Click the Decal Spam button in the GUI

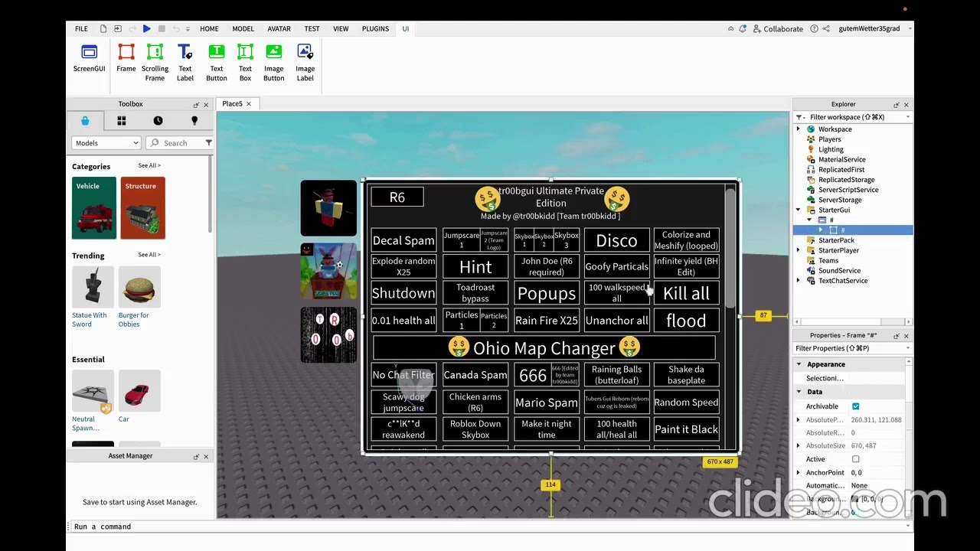point(403,240)
